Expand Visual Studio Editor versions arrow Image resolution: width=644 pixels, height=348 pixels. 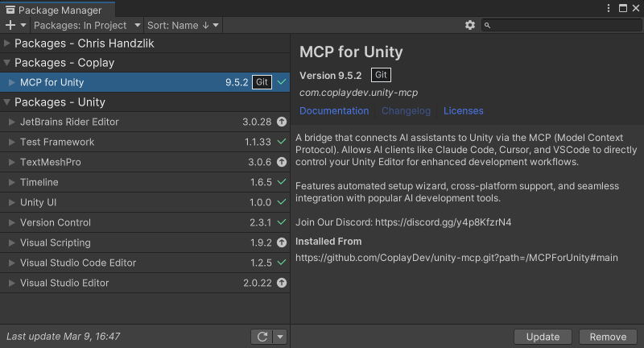tap(12, 283)
